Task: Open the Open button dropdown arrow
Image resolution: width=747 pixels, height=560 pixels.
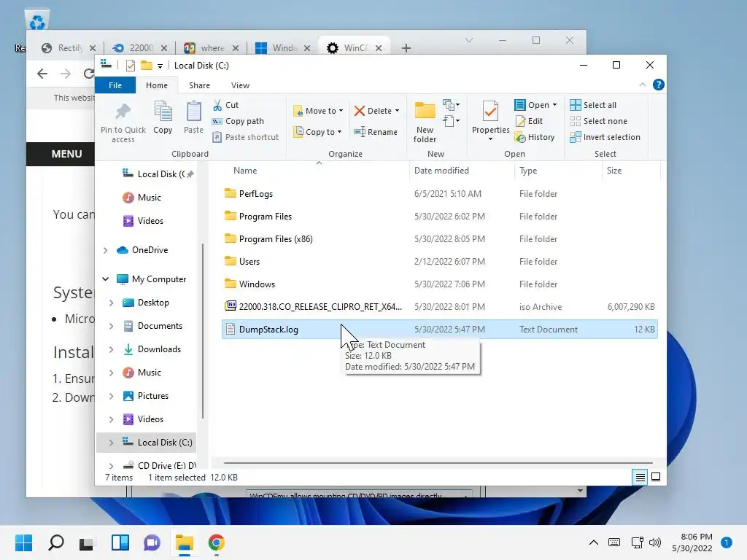Action: tap(554, 105)
